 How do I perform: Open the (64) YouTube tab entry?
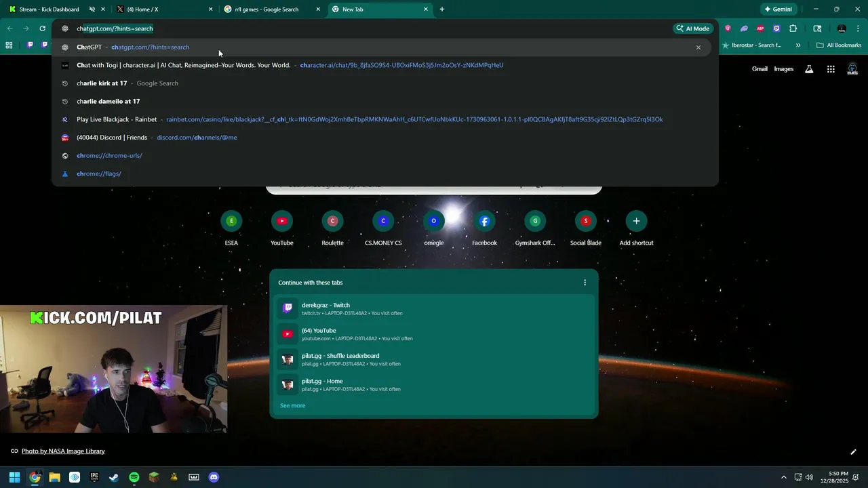point(434,334)
